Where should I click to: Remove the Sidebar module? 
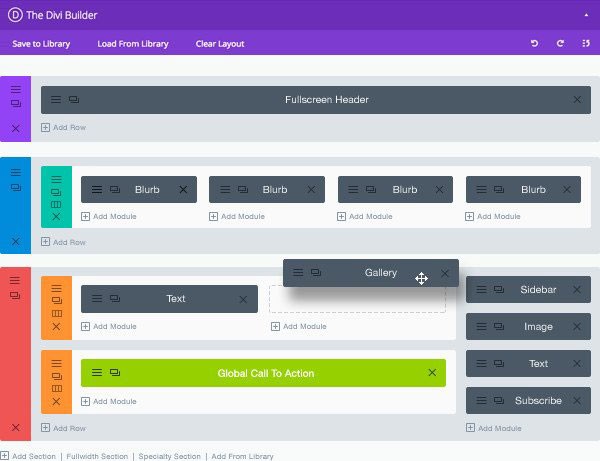576,290
